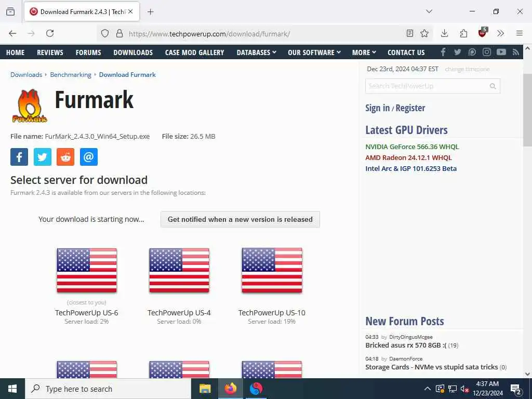Go back using browser back arrow
Image resolution: width=532 pixels, height=399 pixels.
[12, 33]
